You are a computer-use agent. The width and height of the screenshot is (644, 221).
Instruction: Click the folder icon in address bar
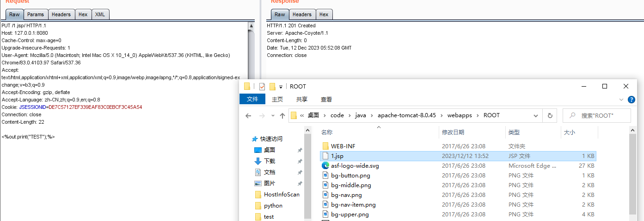tap(294, 115)
